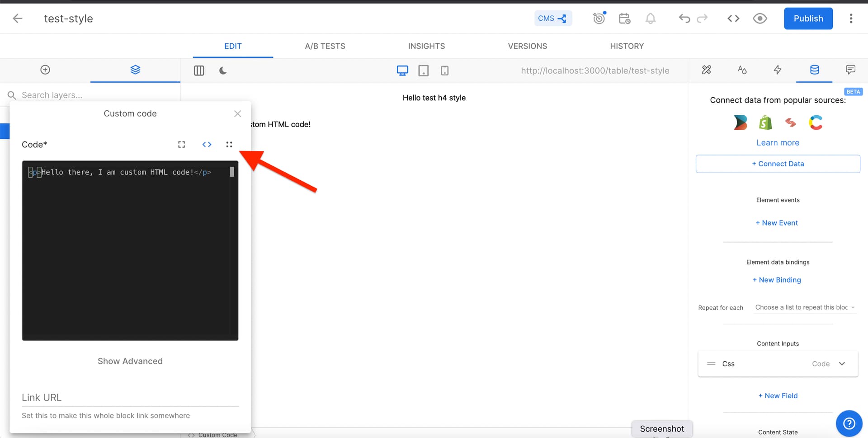Go back using the left arrow icon

click(18, 19)
